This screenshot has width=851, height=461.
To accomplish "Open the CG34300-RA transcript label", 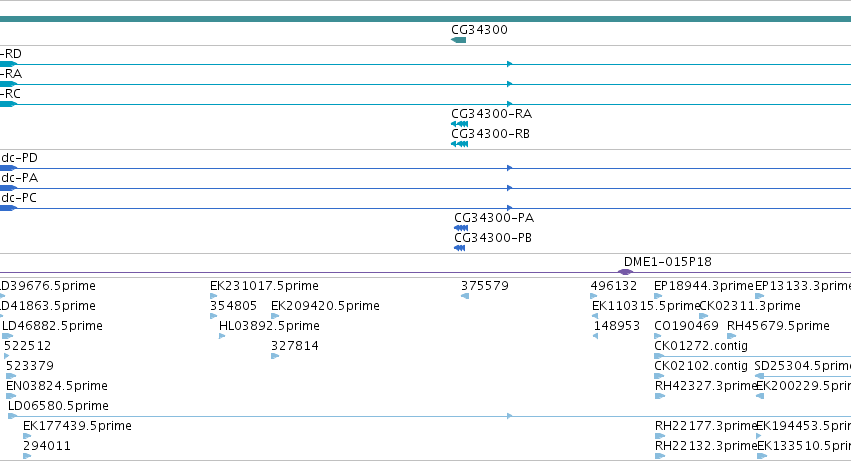I will pos(492,114).
